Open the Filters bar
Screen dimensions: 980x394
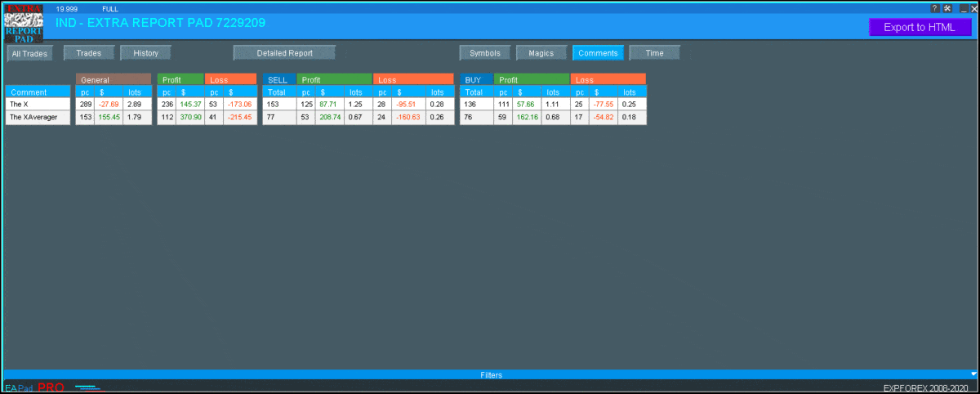coord(490,374)
